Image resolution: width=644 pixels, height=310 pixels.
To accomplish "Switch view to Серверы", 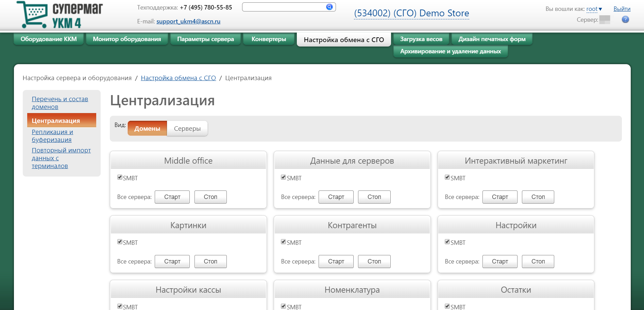I will click(x=187, y=128).
